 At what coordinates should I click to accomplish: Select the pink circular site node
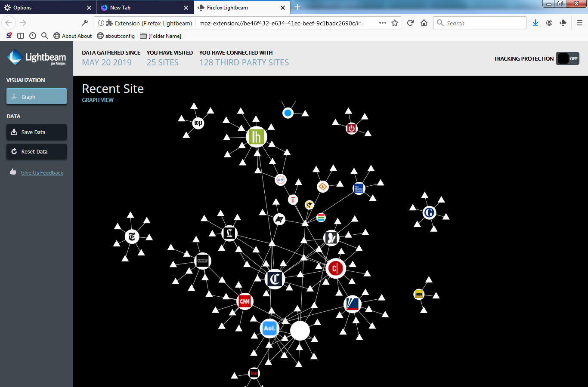click(281, 180)
